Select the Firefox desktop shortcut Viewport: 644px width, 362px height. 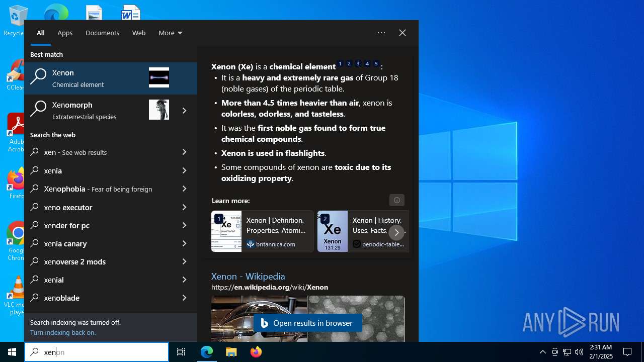click(16, 184)
